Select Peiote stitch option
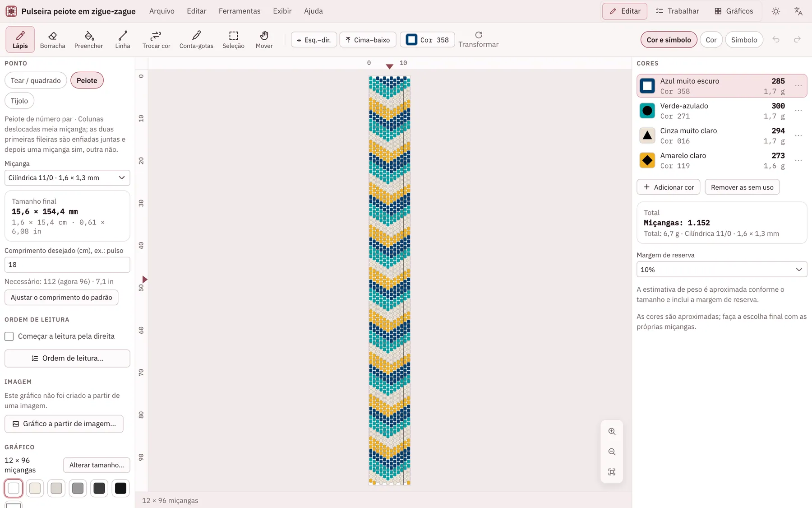Image resolution: width=812 pixels, height=508 pixels. click(87, 80)
